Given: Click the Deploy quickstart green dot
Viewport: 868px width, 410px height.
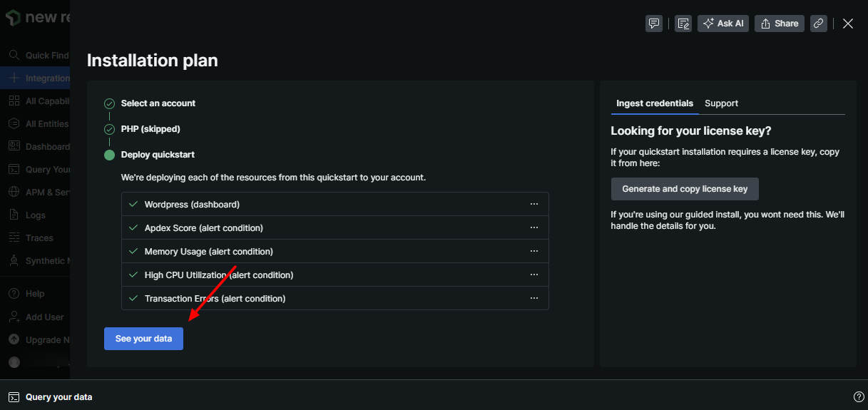Looking at the screenshot, I should 109,155.
